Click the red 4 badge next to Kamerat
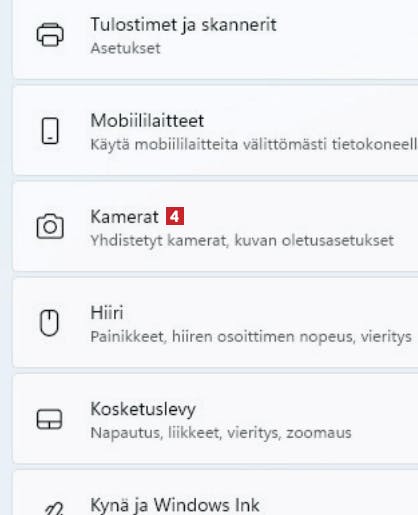This screenshot has width=418, height=515. (175, 217)
